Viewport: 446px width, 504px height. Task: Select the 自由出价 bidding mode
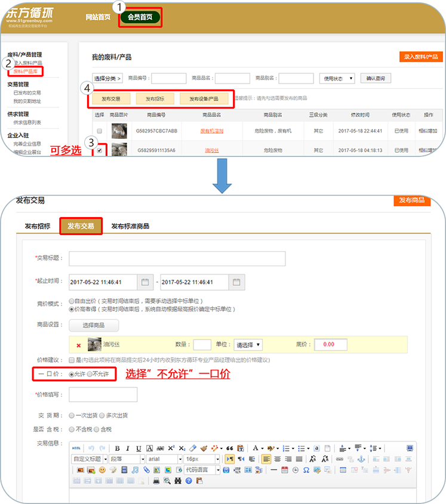tap(72, 302)
